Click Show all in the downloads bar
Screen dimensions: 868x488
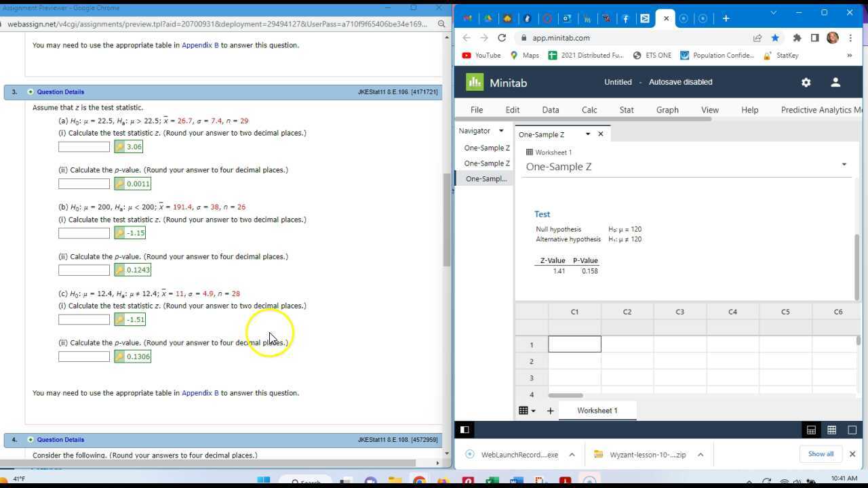[821, 454]
